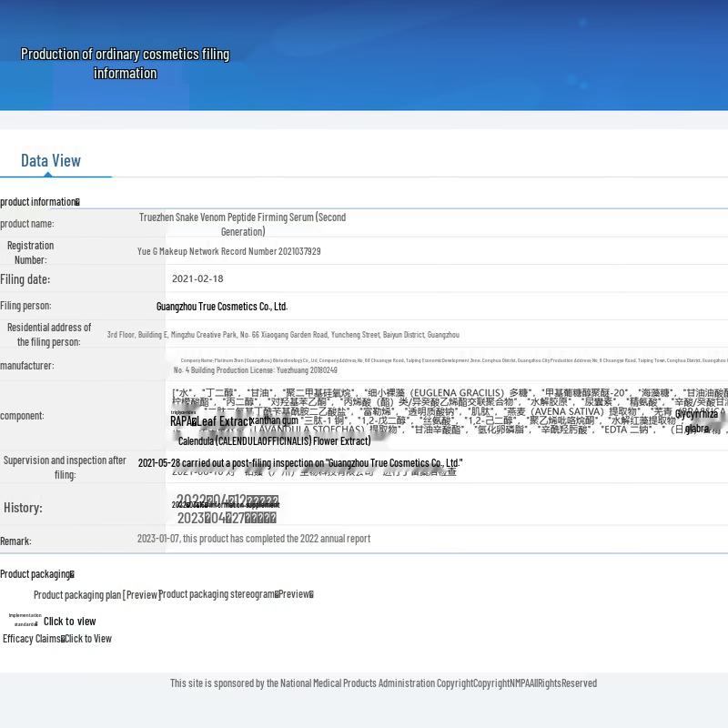Image resolution: width=728 pixels, height=728 pixels.
Task: Click the product information section heading
Action: [39, 202]
